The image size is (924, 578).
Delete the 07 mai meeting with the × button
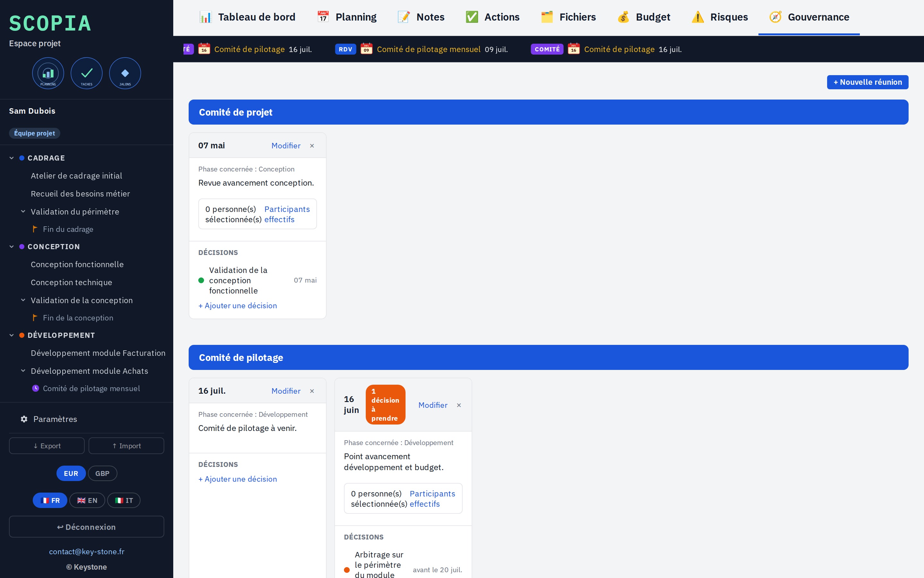tap(312, 146)
